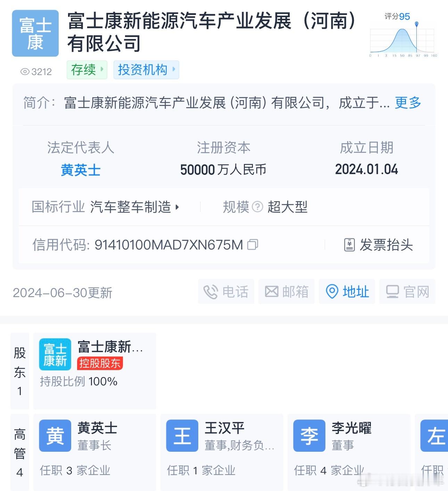Show full introduction via 更多
The image size is (448, 491).
tap(408, 103)
